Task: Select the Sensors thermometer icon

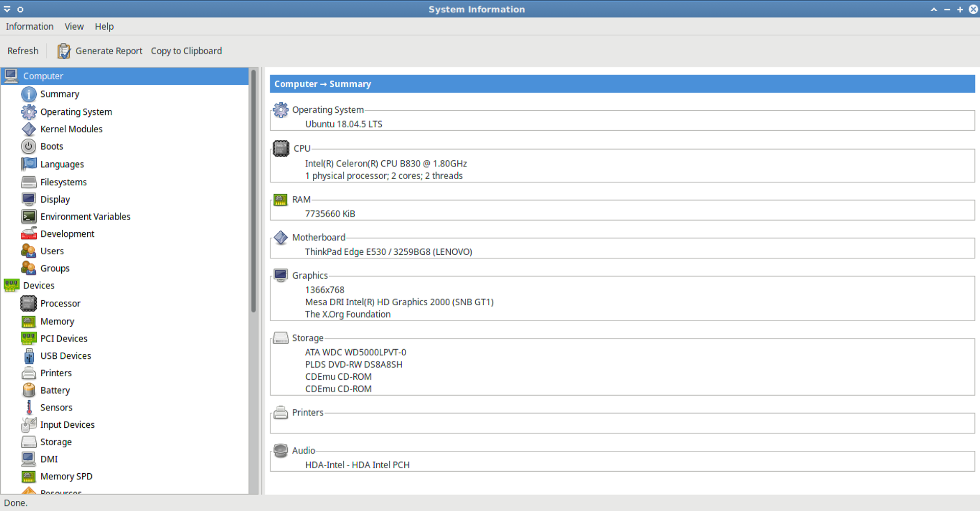Action: tap(29, 407)
